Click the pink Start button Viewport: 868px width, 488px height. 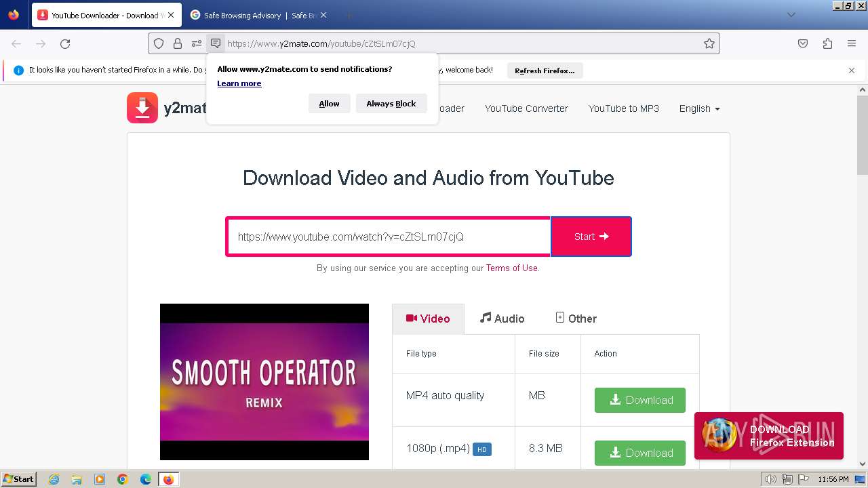tap(591, 237)
